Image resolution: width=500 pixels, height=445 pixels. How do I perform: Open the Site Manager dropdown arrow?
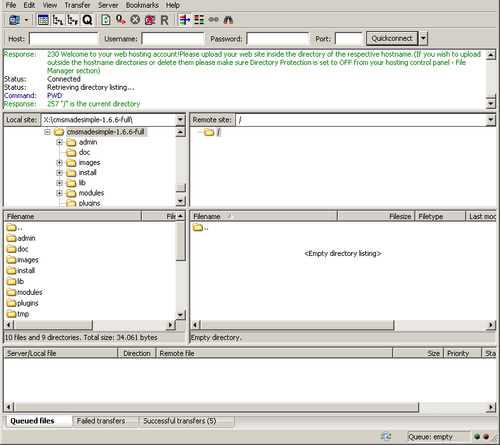pyautogui.click(x=26, y=20)
